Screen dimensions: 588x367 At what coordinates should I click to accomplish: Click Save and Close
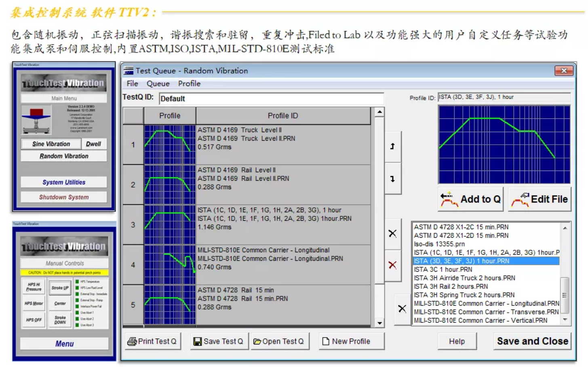coord(532,342)
